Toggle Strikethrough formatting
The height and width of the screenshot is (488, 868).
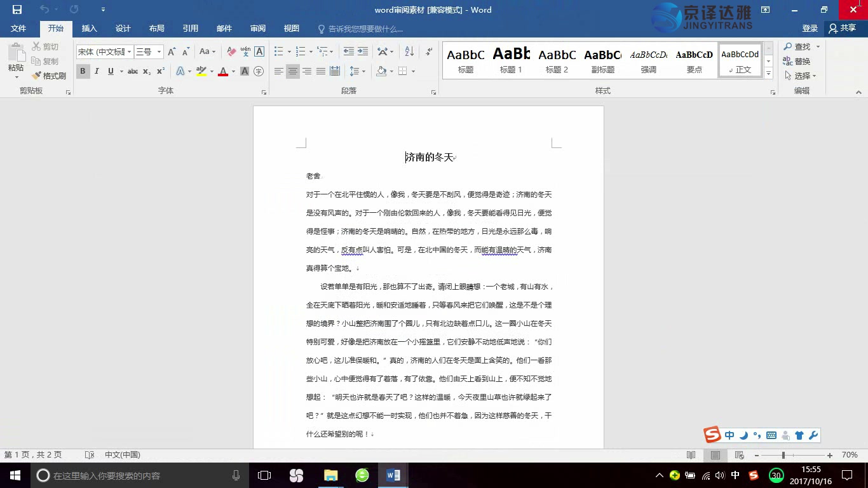click(x=133, y=71)
